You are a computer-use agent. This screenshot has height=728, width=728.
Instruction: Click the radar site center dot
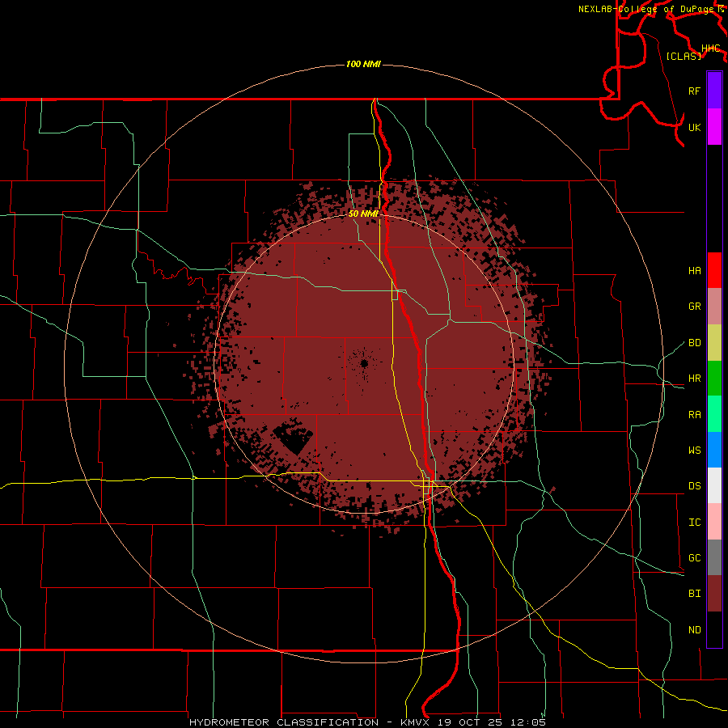[x=364, y=363]
